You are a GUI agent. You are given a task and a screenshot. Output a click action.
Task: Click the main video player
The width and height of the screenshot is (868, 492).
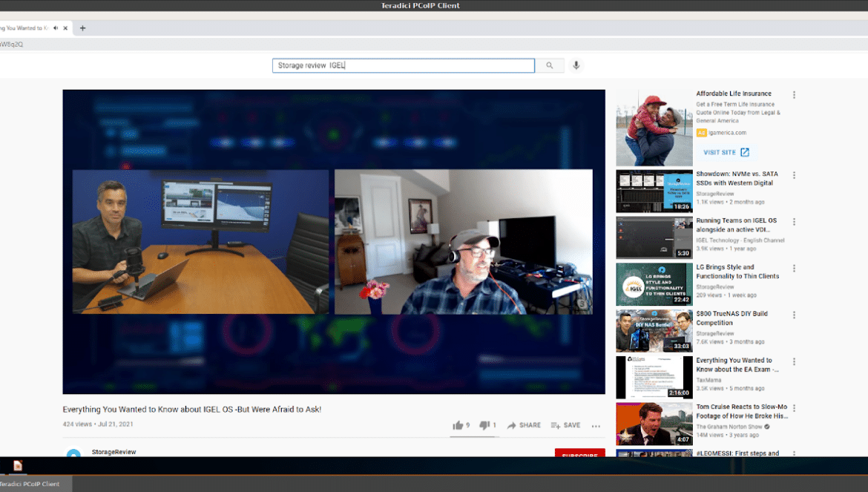click(x=334, y=242)
